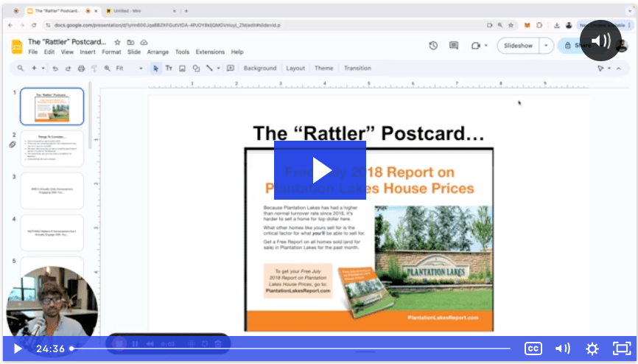This screenshot has width=638, height=364.
Task: Expand the Slideshow options dropdown arrow
Action: (546, 46)
